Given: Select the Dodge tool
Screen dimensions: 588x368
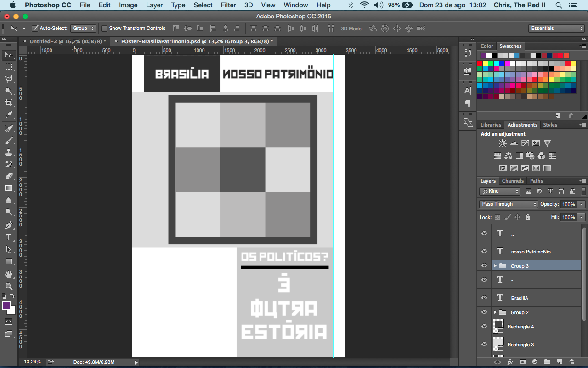Looking at the screenshot, I should tap(9, 212).
